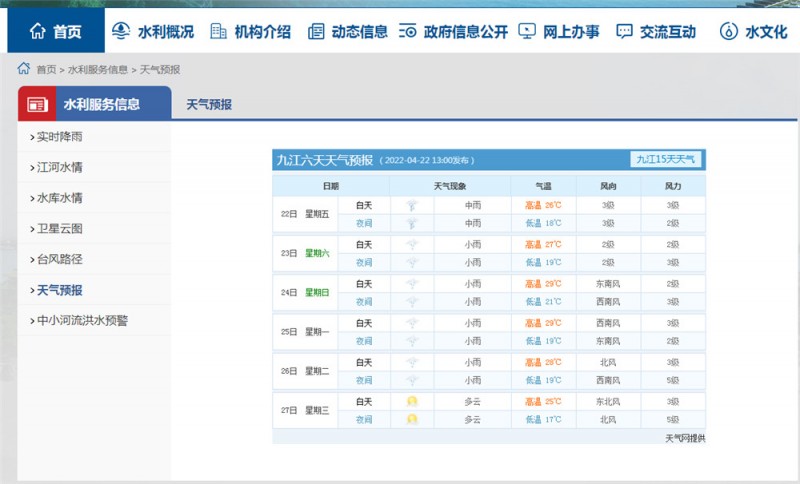Expand 江河水情 sidebar entry
The height and width of the screenshot is (484, 800).
pos(60,167)
